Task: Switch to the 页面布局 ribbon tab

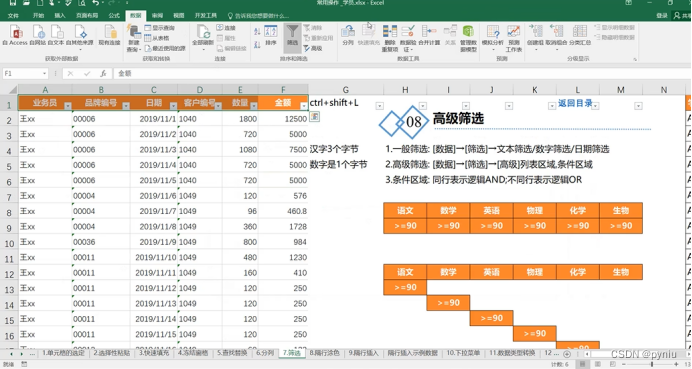Action: 87,15
